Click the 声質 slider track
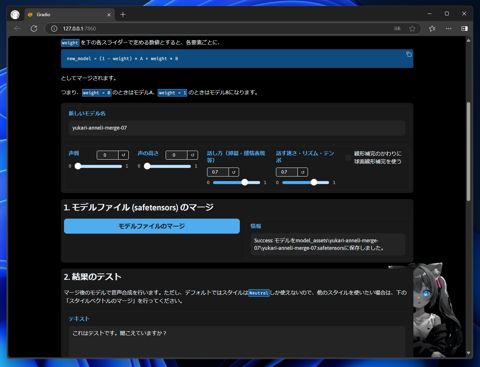This screenshot has height=367, width=480. point(98,166)
